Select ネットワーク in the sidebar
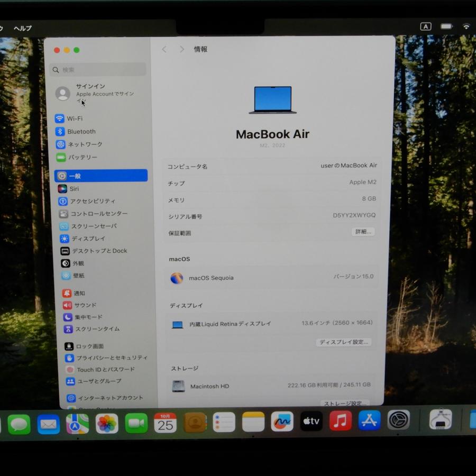 click(79, 144)
